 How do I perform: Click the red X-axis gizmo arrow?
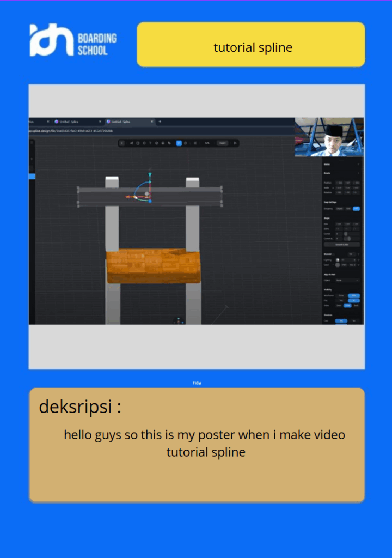[x=128, y=197]
